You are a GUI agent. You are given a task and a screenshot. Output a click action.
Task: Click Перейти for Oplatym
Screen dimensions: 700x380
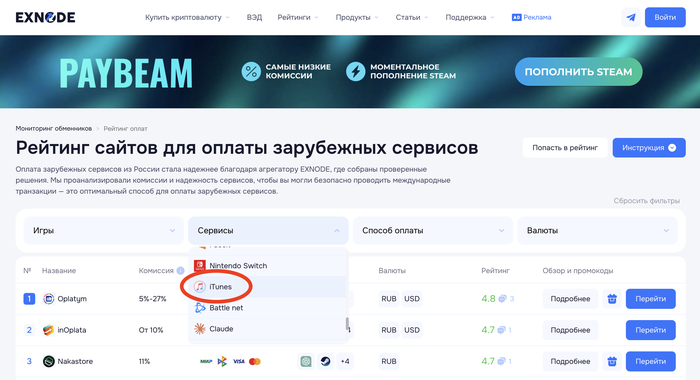(650, 299)
